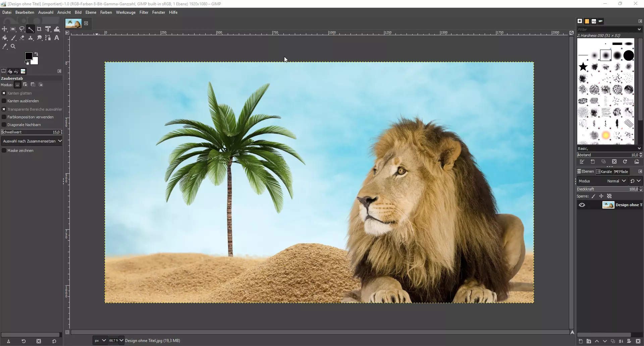
Task: Select the Move tool
Action: click(x=4, y=29)
